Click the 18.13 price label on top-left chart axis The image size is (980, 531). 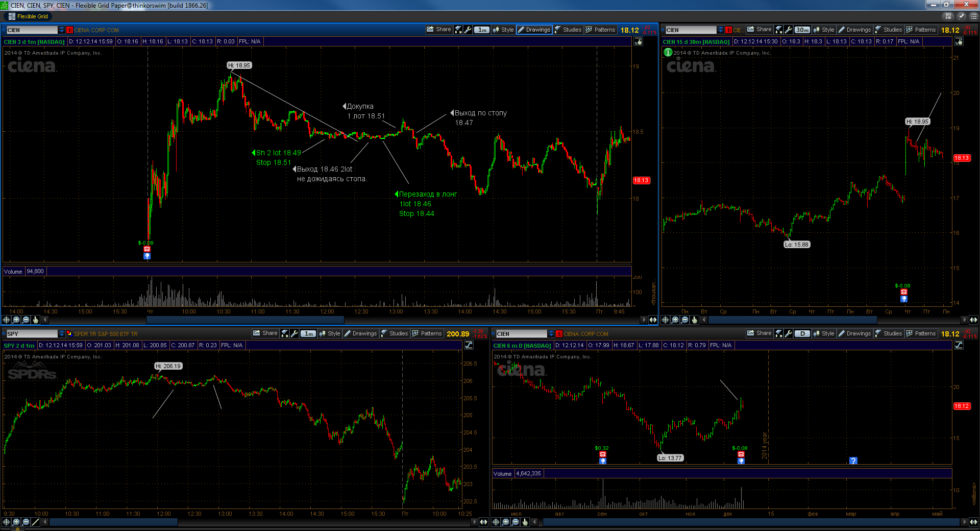(x=641, y=180)
